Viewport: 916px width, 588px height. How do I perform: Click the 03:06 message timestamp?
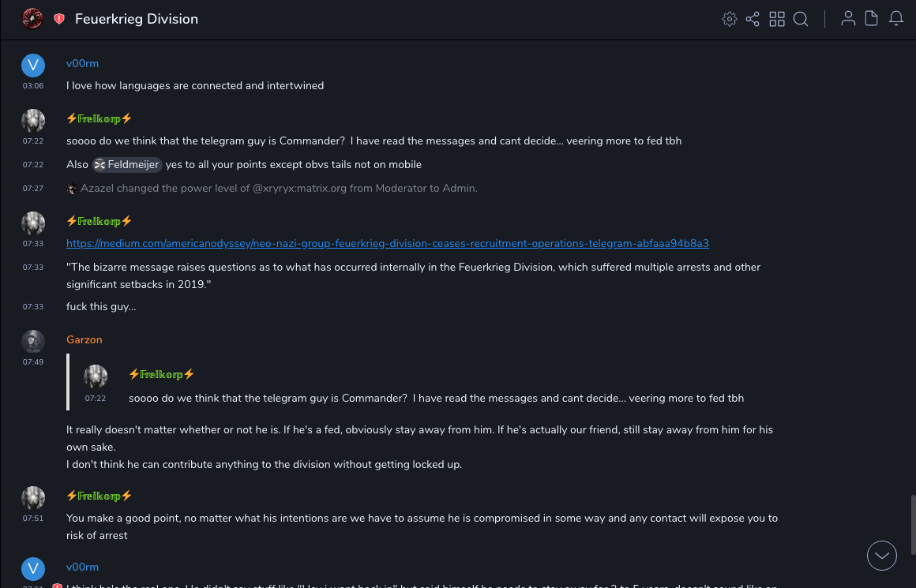33,86
